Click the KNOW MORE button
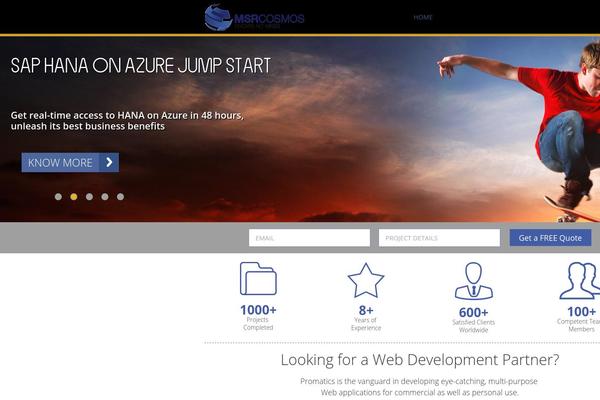The height and width of the screenshot is (400, 600). coord(70,163)
